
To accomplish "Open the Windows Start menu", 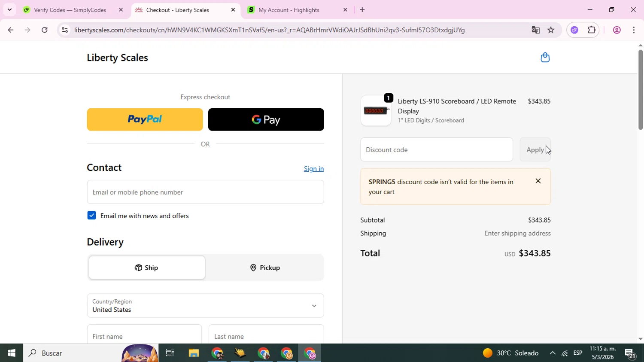I will click(x=11, y=353).
